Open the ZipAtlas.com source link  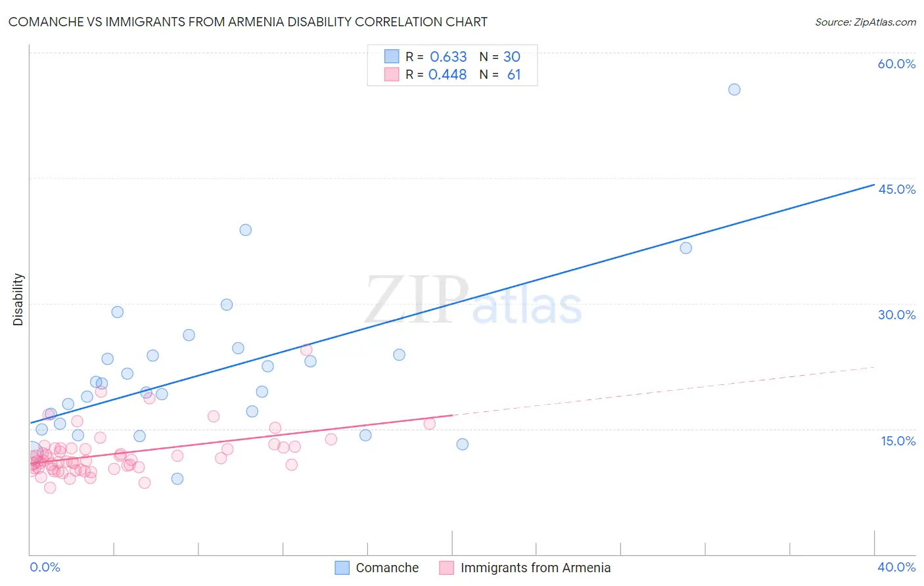tap(866, 22)
